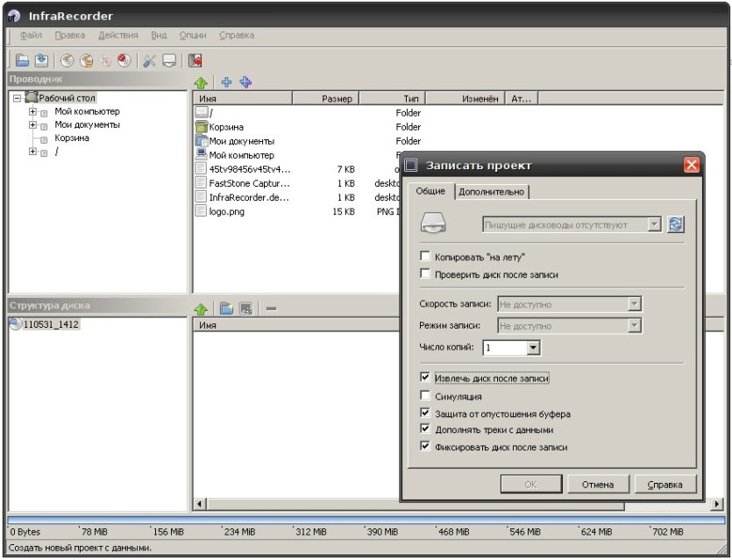Sort file list by Тип column

pos(392,98)
